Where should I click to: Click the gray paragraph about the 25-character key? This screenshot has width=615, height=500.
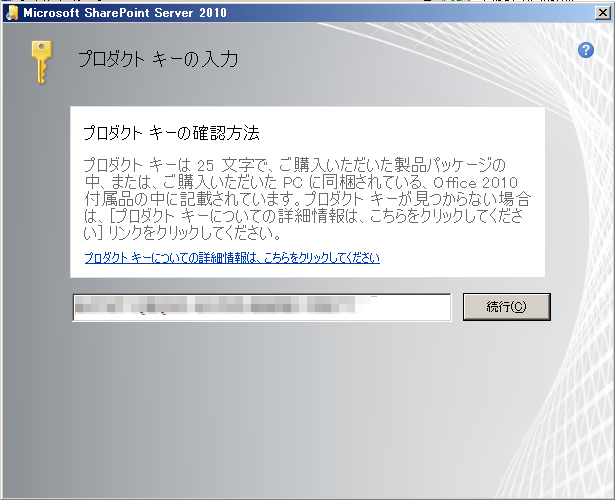[x=307, y=199]
